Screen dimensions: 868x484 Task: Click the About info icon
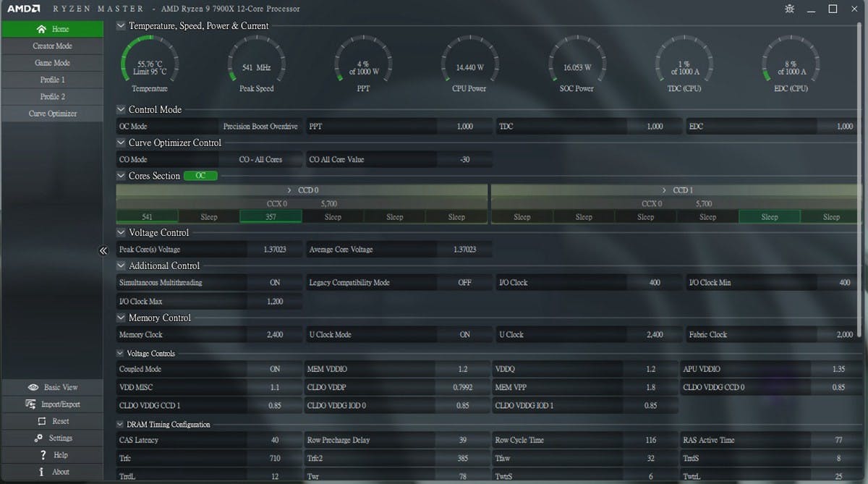coord(42,472)
